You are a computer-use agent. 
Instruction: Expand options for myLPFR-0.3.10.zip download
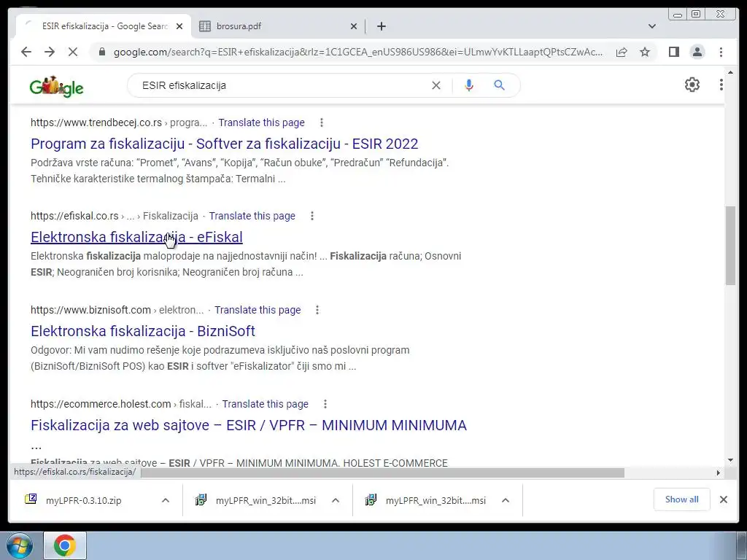pos(166,500)
